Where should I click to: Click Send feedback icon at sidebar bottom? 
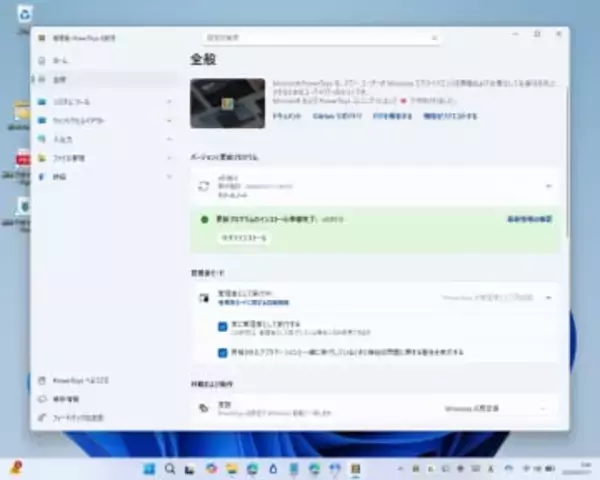pos(42,417)
